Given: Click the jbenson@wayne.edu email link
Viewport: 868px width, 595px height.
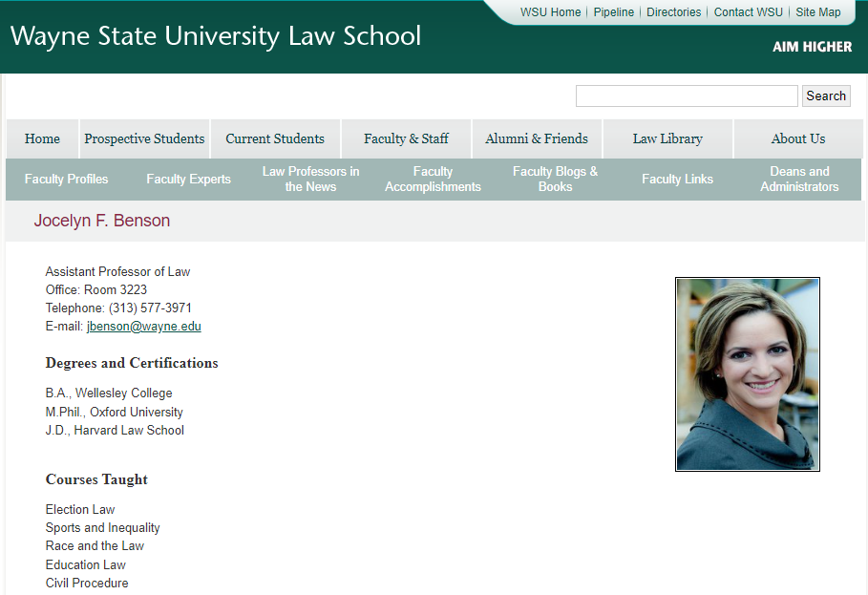Looking at the screenshot, I should click(x=144, y=327).
